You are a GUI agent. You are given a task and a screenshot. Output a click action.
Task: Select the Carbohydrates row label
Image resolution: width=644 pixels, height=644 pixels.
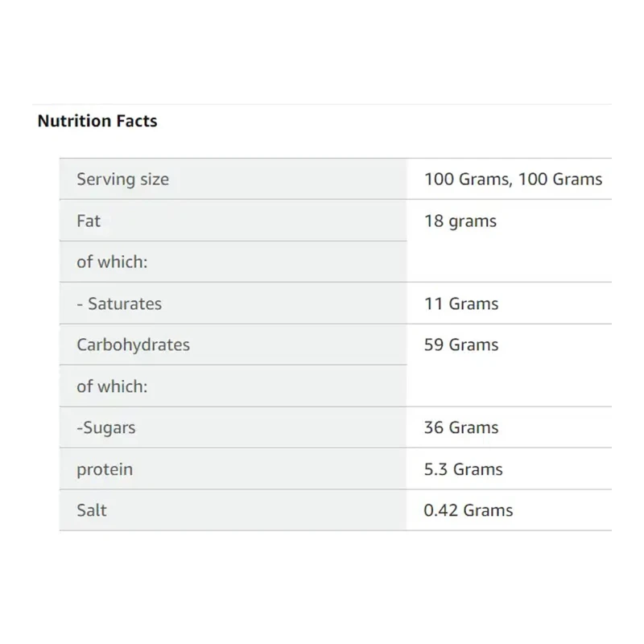[x=133, y=345]
